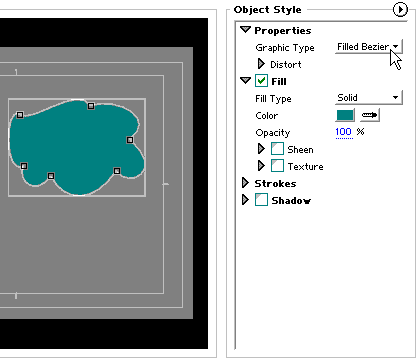Click the teal bezier shape fill
Image resolution: width=419 pixels, height=361 pixels.
[77, 147]
